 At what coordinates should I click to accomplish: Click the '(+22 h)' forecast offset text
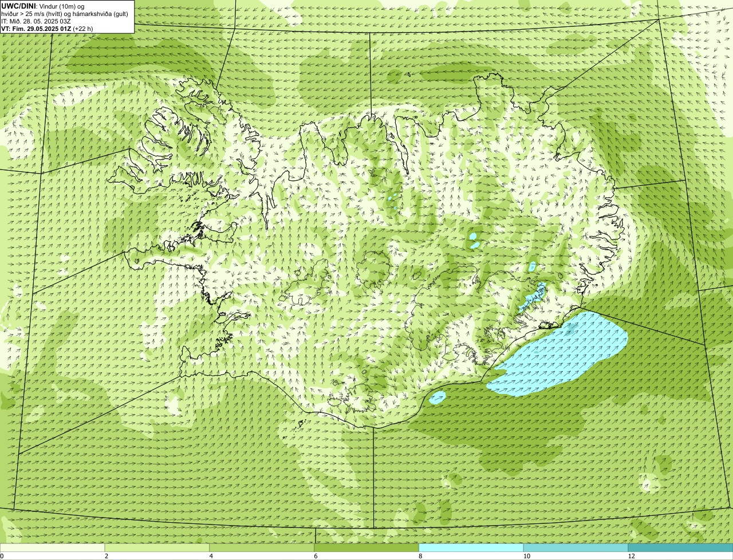tap(83, 29)
